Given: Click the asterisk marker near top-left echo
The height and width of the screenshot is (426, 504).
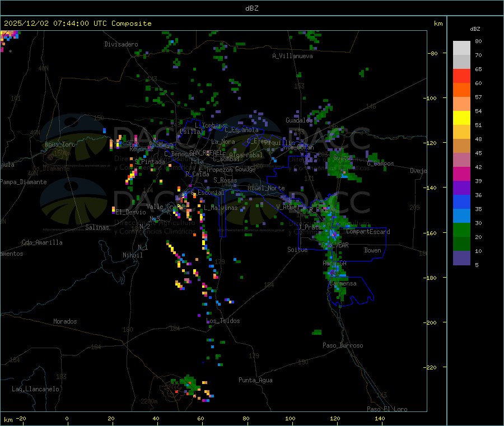Looking at the screenshot, I should pos(10,52).
